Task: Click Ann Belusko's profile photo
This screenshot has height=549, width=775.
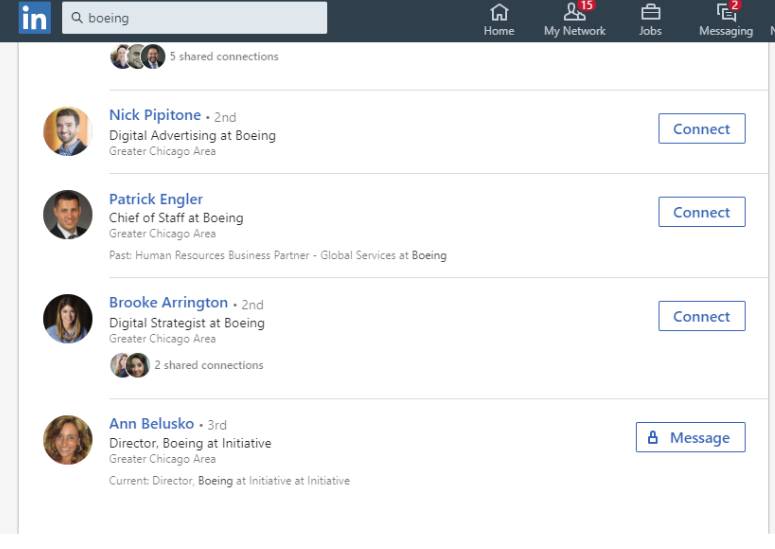Action: tap(68, 440)
